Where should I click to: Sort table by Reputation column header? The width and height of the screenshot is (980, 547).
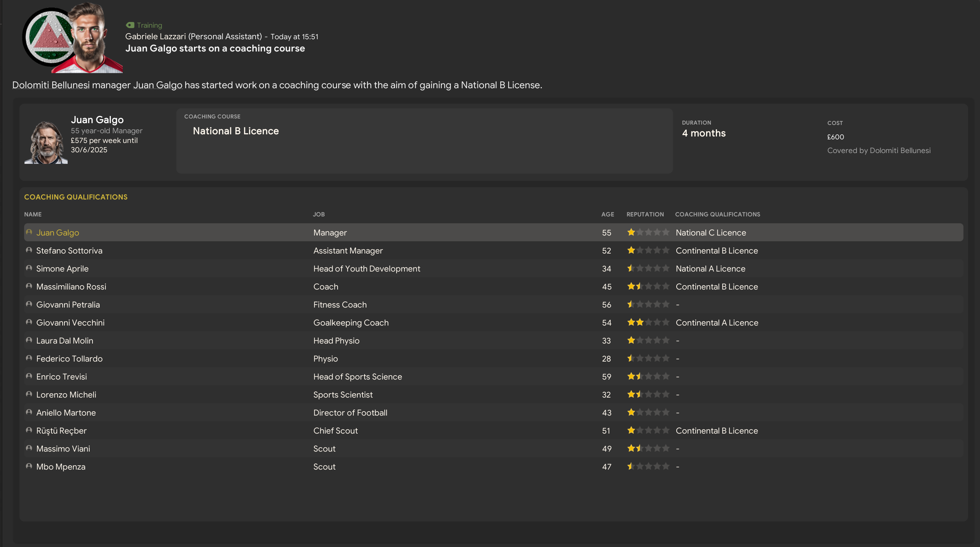645,214
